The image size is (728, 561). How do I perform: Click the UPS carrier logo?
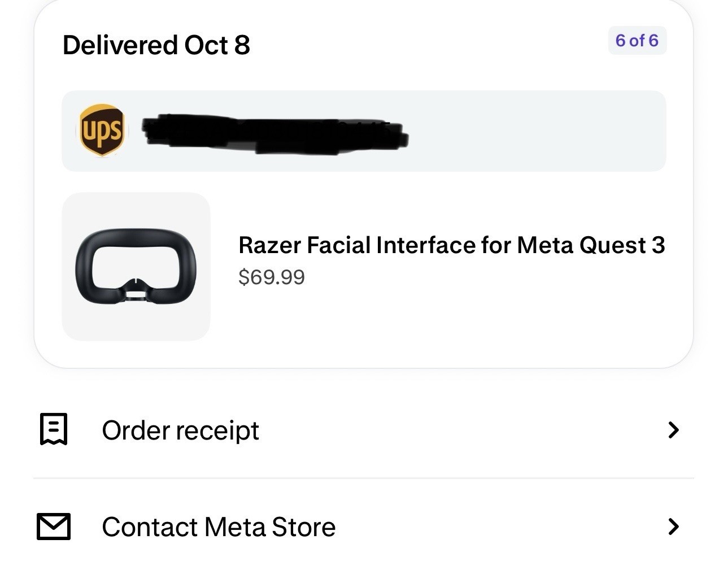pyautogui.click(x=102, y=131)
